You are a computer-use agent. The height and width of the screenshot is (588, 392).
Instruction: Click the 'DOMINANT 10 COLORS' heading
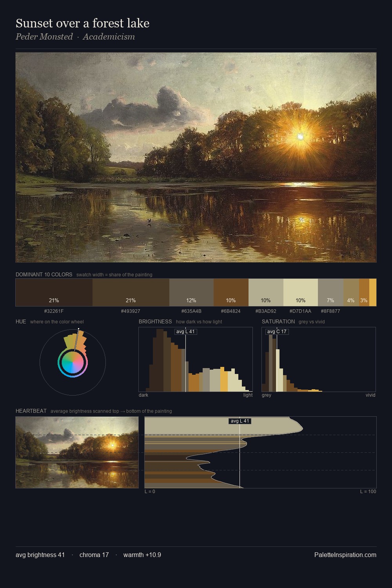[44, 274]
